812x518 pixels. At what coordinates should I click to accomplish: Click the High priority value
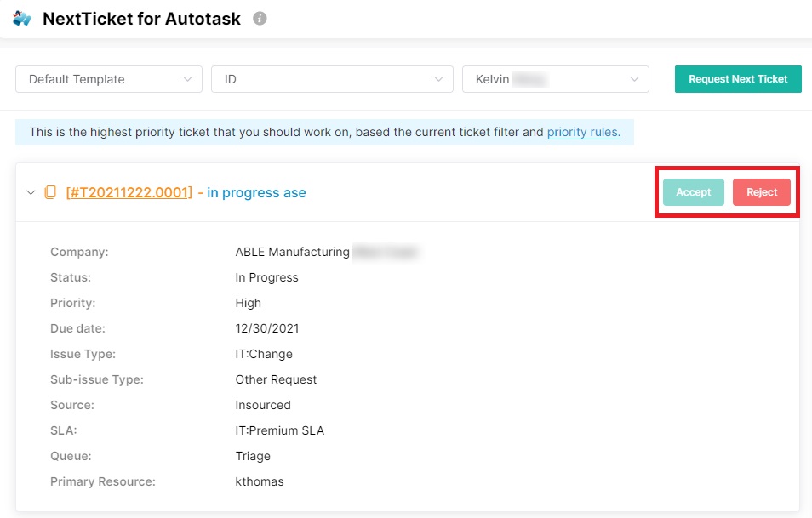click(248, 303)
